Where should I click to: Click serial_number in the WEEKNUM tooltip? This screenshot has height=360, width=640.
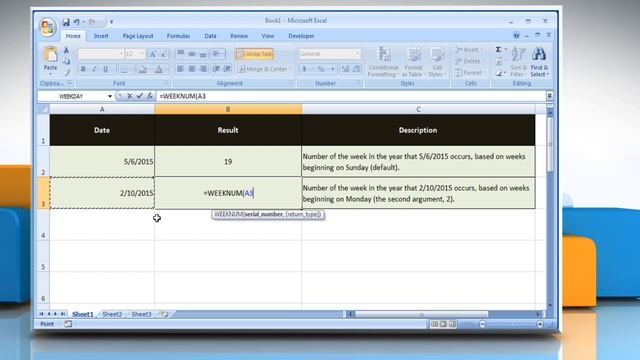(263, 214)
